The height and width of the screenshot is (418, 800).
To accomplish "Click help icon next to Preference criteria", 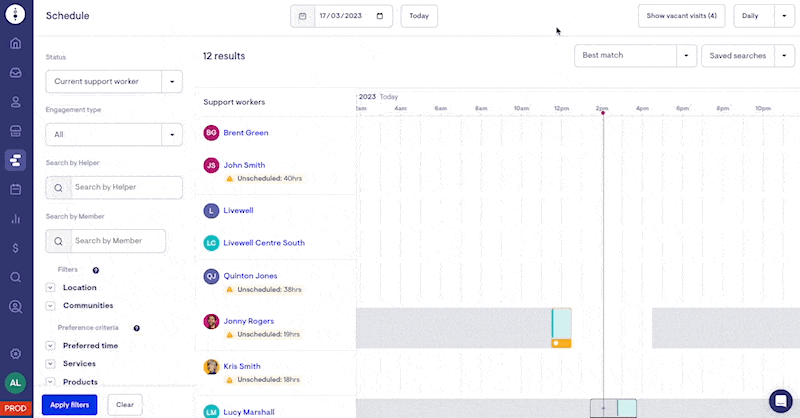I will point(136,328).
